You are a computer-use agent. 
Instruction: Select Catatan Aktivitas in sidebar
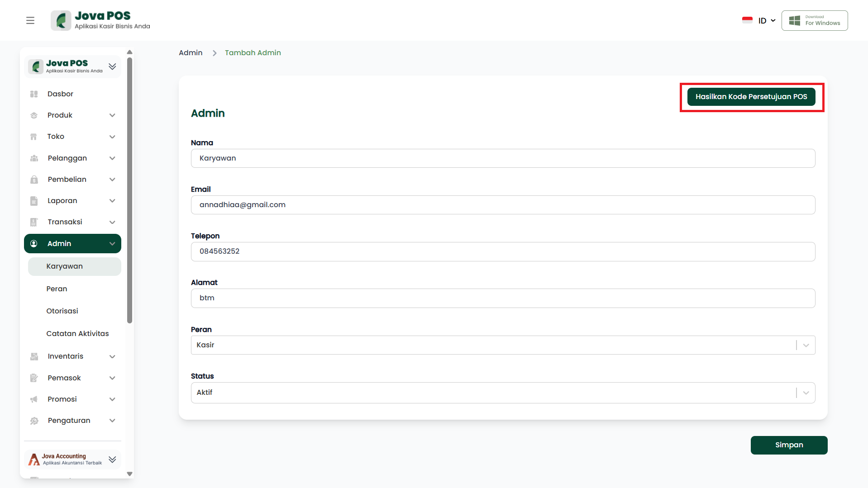pos(77,334)
